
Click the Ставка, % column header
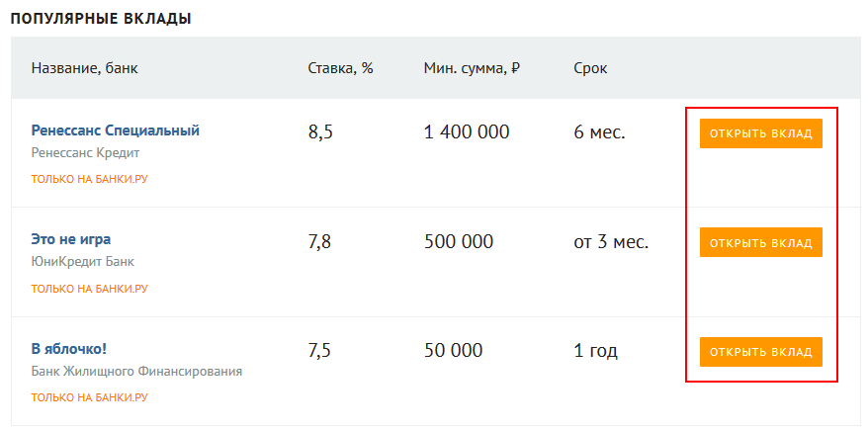[x=340, y=68]
